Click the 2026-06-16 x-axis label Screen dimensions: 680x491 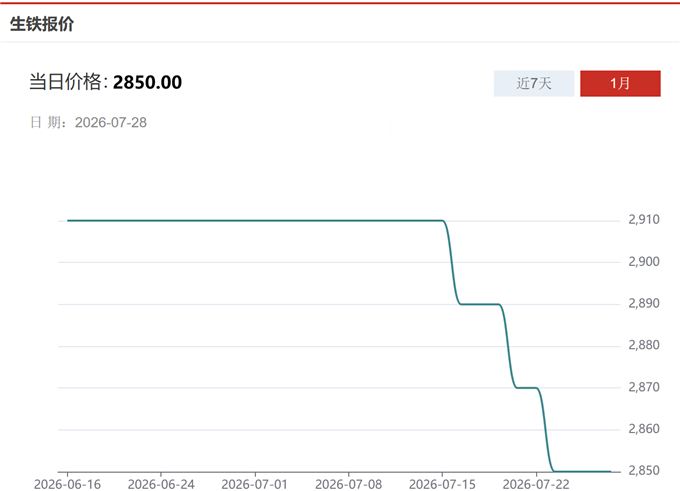point(67,484)
